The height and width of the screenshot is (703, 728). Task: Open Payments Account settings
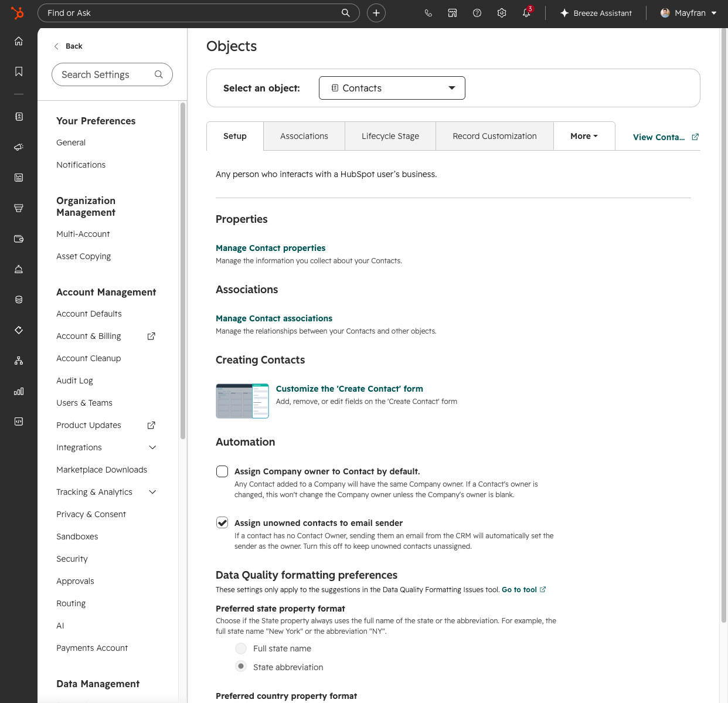(92, 648)
